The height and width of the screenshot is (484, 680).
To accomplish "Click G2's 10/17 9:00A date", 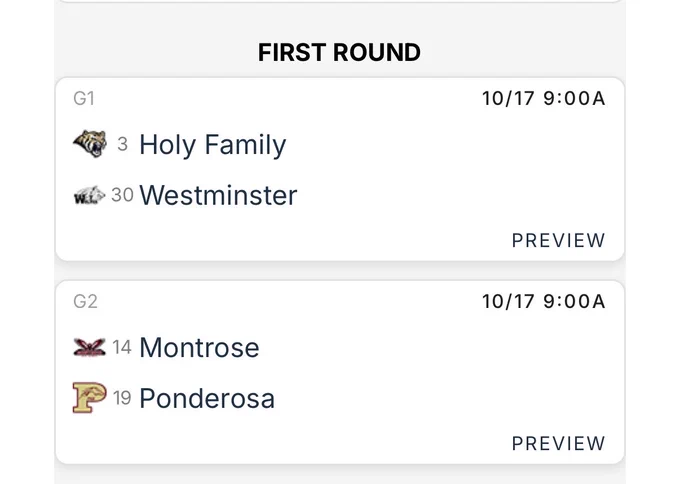I will click(543, 301).
